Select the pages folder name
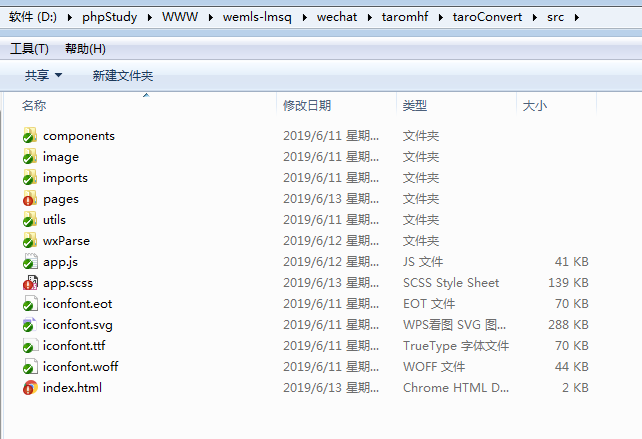The height and width of the screenshot is (439, 642). [61, 199]
